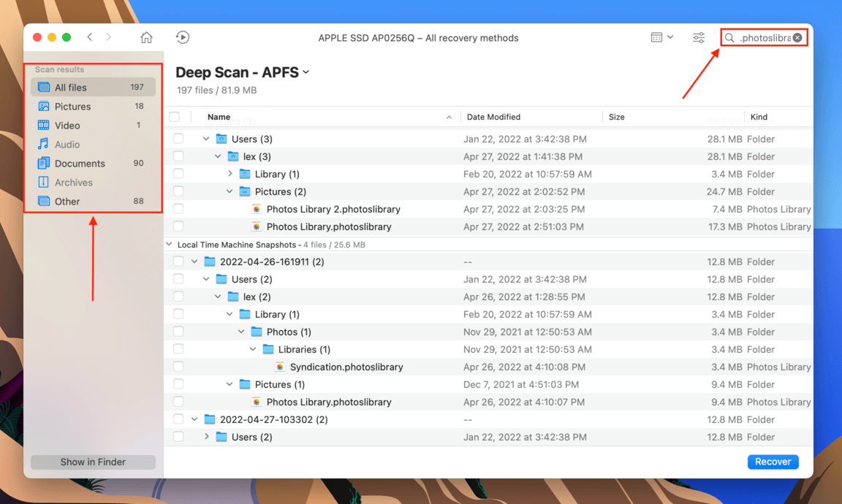The height and width of the screenshot is (504, 842).
Task: Collapse the lex (3) folder
Action: coord(218,157)
